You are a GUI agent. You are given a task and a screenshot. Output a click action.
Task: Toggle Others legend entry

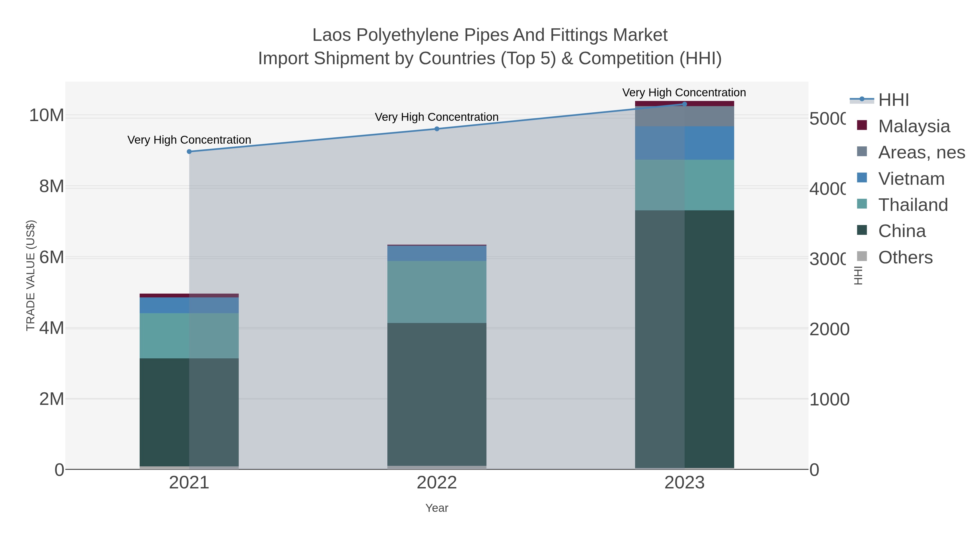[x=895, y=257]
